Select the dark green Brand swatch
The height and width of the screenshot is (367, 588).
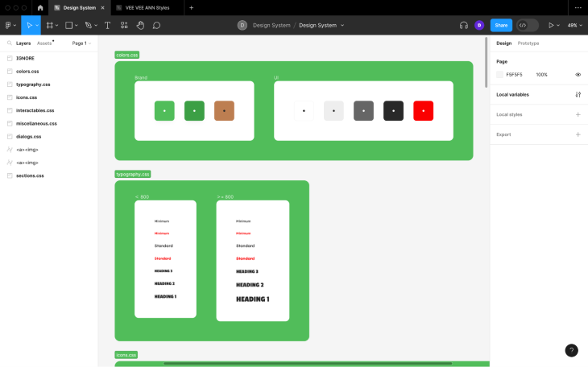194,110
